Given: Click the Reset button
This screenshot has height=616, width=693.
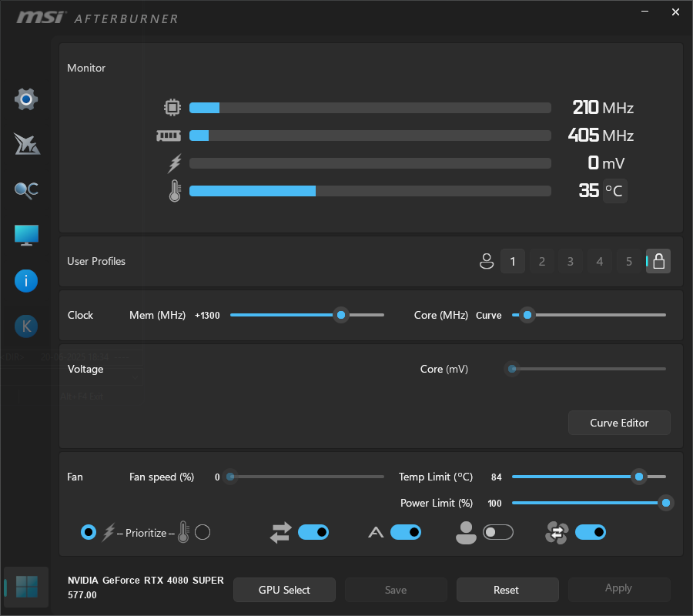Looking at the screenshot, I should click(x=507, y=590).
